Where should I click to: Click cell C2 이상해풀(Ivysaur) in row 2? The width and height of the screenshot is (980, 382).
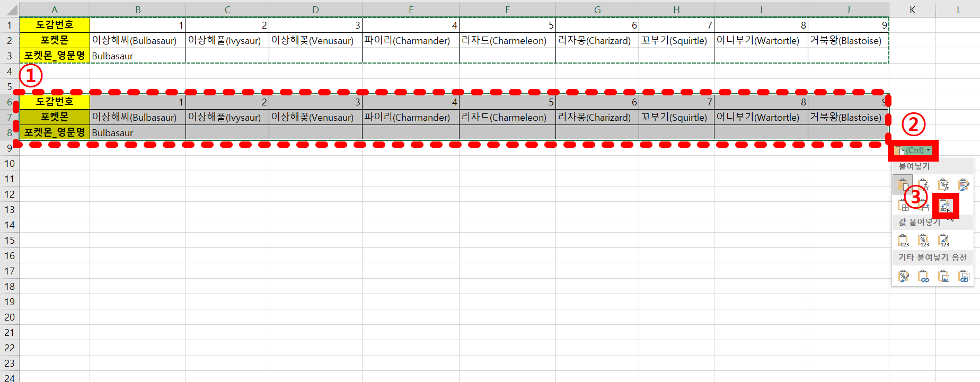[227, 40]
